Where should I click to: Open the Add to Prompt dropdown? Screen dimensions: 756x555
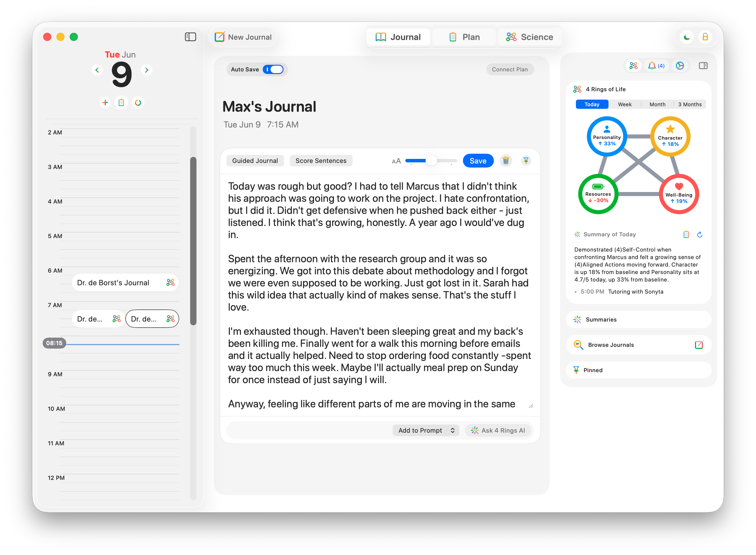point(426,430)
